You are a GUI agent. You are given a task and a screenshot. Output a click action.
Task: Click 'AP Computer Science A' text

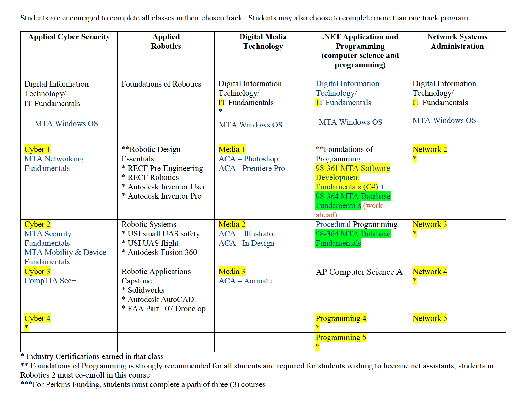pyautogui.click(x=359, y=272)
